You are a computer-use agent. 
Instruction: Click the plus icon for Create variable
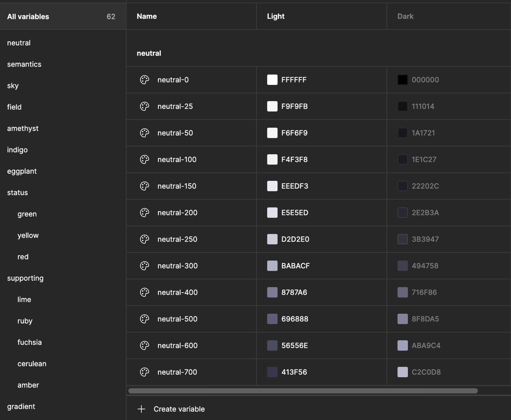(141, 409)
